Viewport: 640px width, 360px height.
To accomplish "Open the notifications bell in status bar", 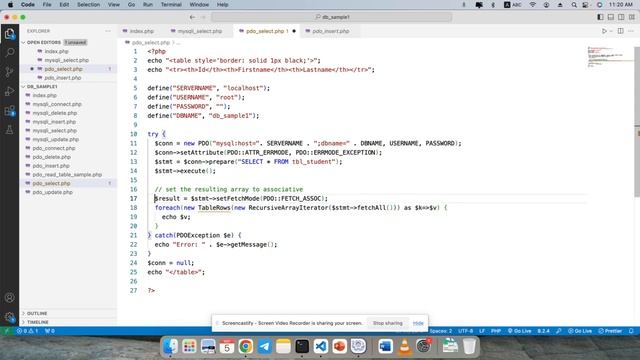I will [631, 331].
